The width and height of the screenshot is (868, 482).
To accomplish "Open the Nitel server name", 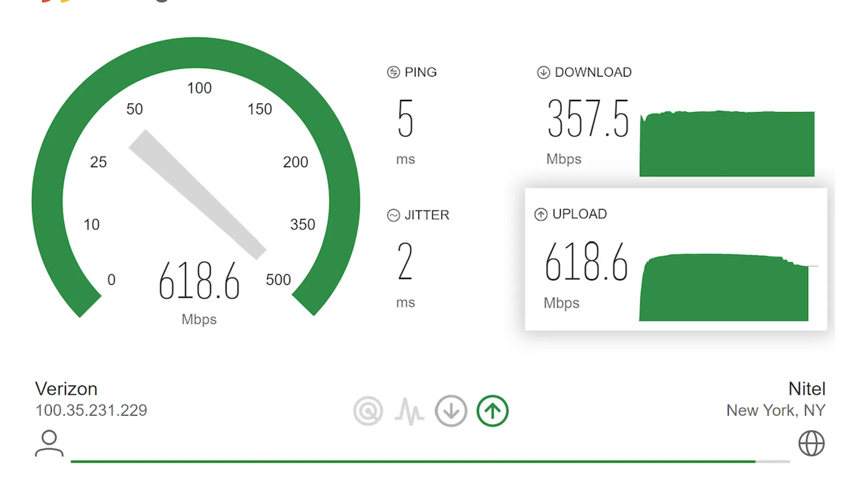I will click(x=807, y=388).
